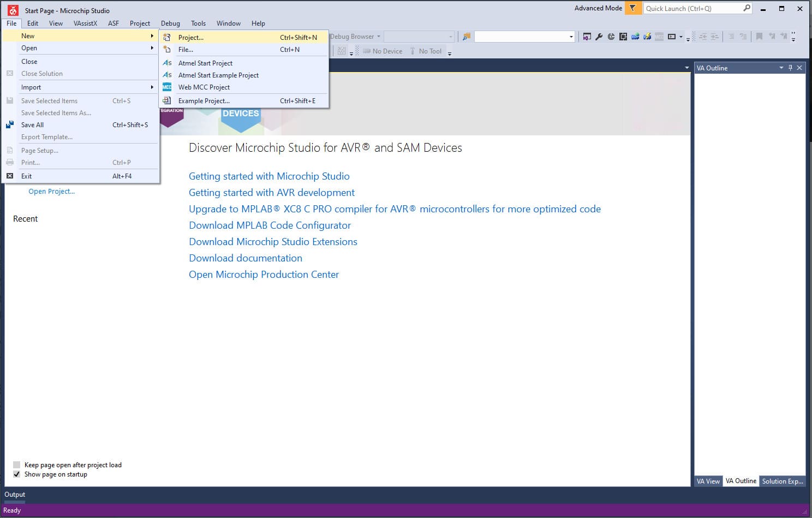Click the circular C toolbar icon next to the wrench
The width and height of the screenshot is (812, 518).
(611, 37)
